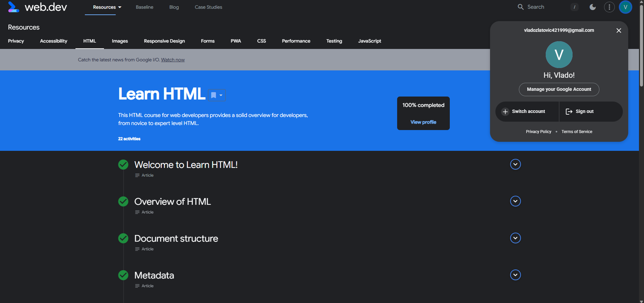Click the plus icon beside Switch account

[x=505, y=112]
